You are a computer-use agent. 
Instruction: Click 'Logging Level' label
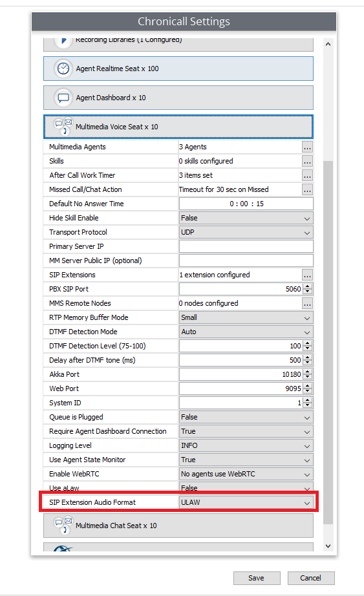[x=70, y=445]
